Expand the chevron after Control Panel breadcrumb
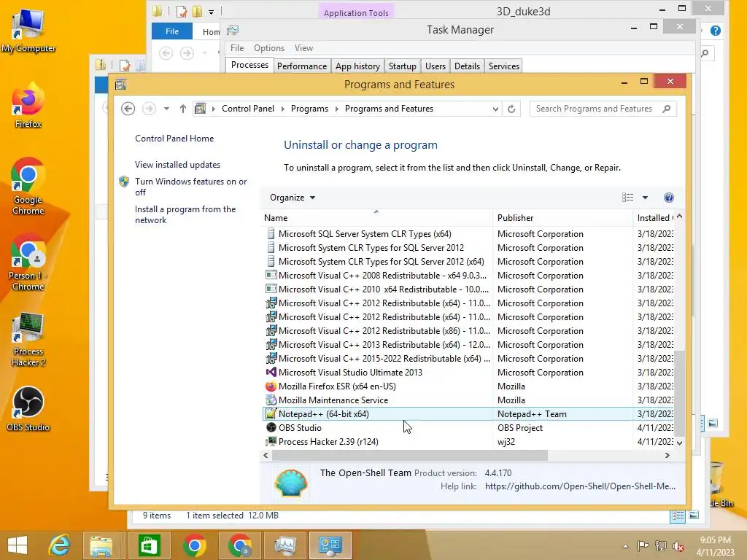Viewport: 747px width, 560px height. [282, 109]
